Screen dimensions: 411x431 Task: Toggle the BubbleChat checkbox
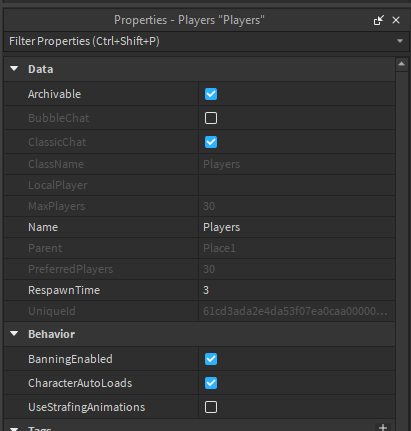[x=211, y=118]
